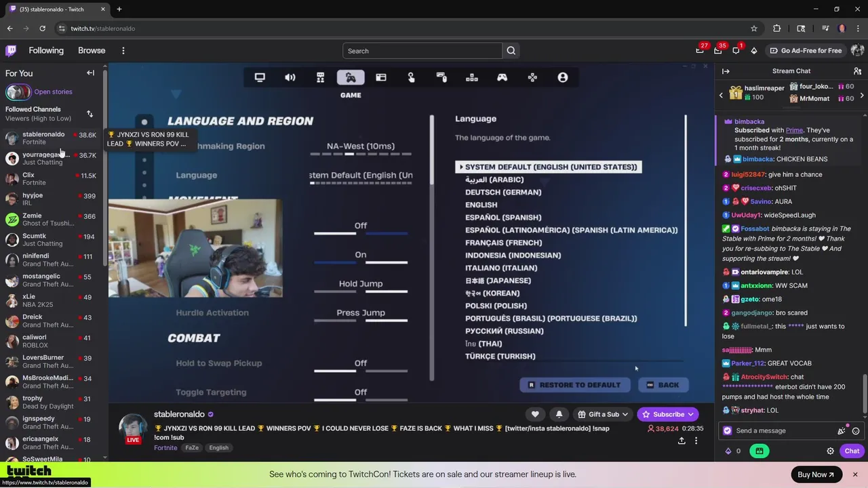The width and height of the screenshot is (868, 488).
Task: Open a new browser tab
Action: 119,9
